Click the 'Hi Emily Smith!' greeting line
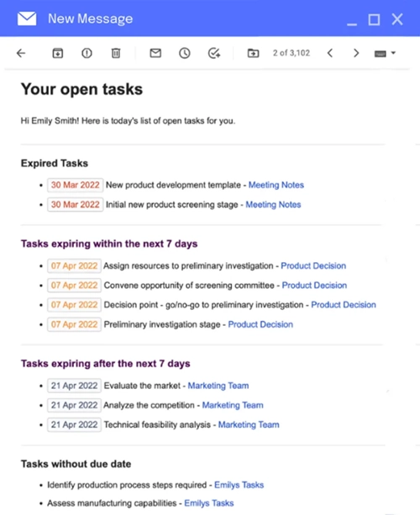This screenshot has width=420, height=515. coord(128,121)
